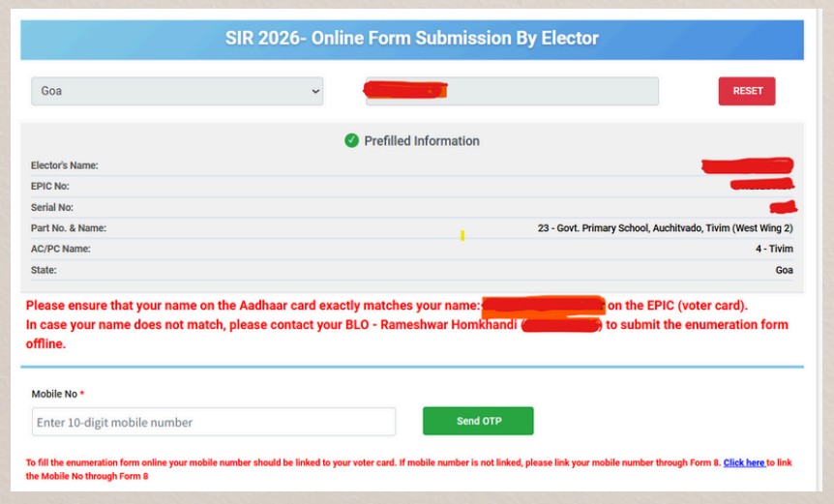This screenshot has height=504, width=834.
Task: Select the Prefilled Information heading text
Action: pyautogui.click(x=422, y=140)
